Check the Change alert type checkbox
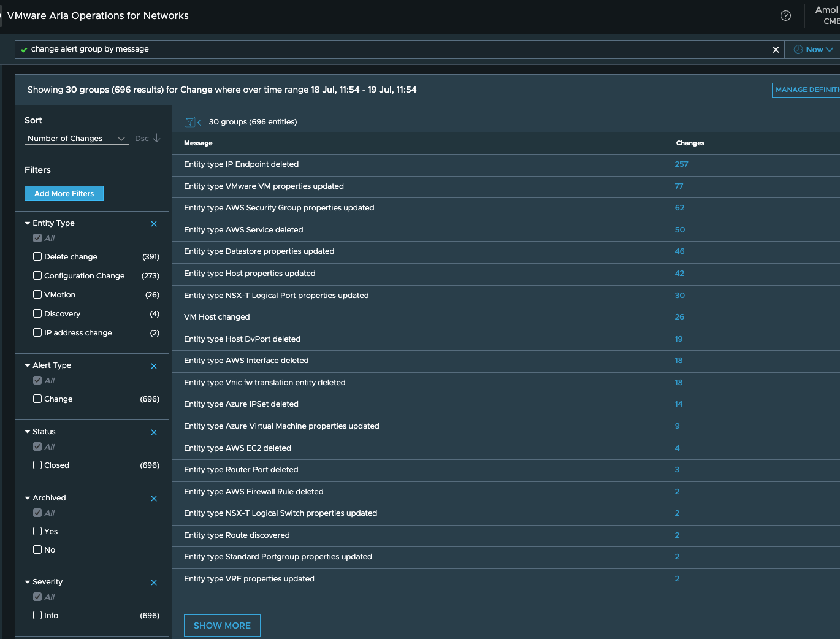This screenshot has width=840, height=639. (x=37, y=399)
